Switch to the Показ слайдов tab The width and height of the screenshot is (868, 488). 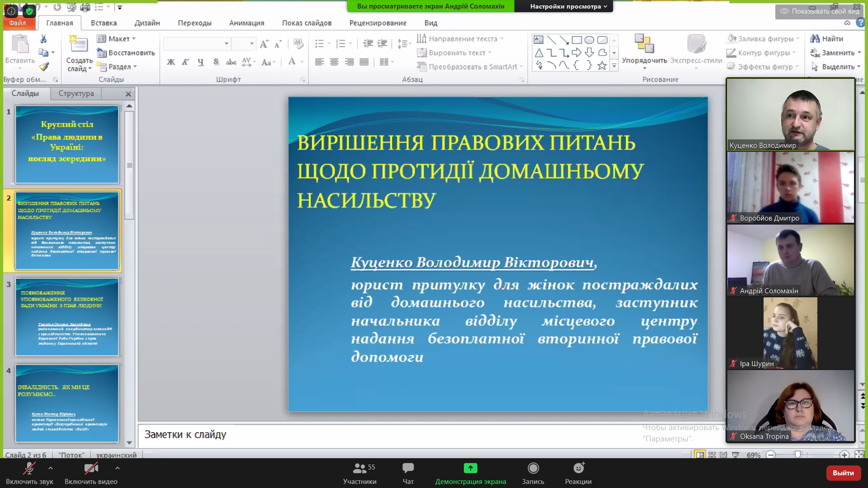(307, 23)
